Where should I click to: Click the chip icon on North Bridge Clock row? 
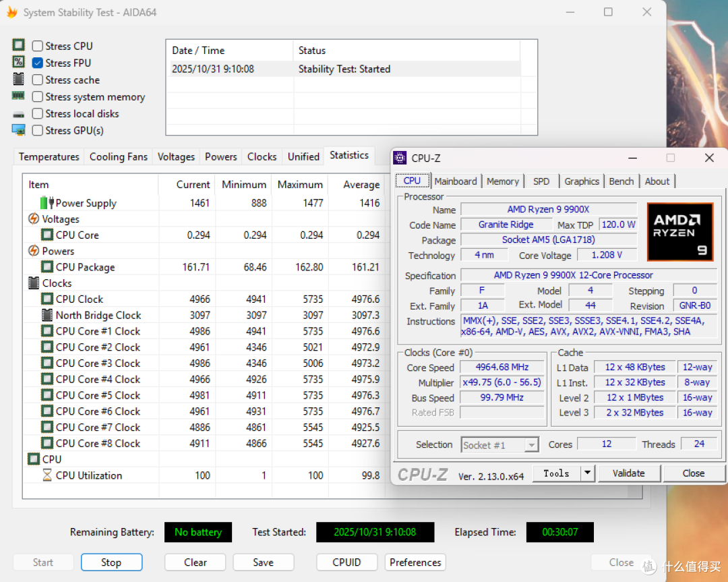47,315
